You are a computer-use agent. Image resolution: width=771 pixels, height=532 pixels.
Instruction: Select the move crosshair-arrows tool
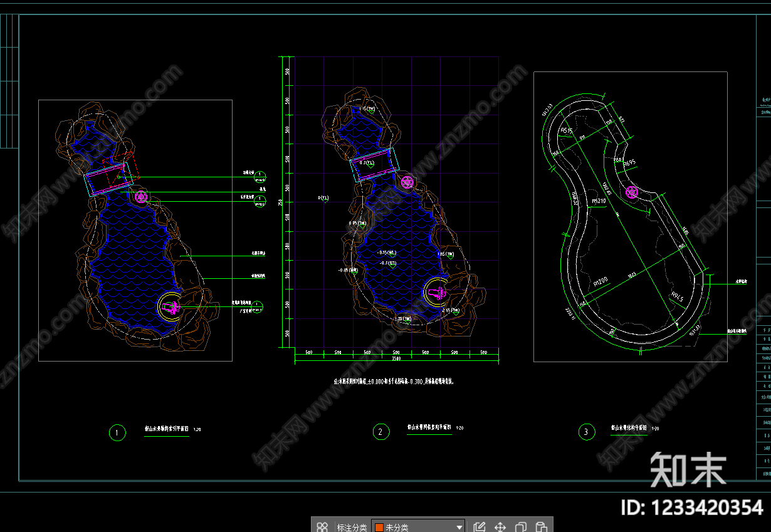coord(500,527)
